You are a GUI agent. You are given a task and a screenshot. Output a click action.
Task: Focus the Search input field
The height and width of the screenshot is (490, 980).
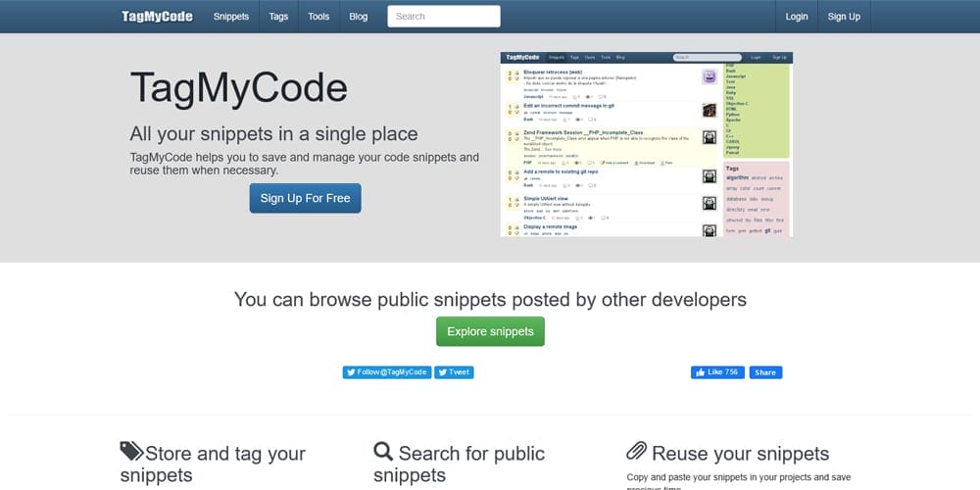coord(444,17)
